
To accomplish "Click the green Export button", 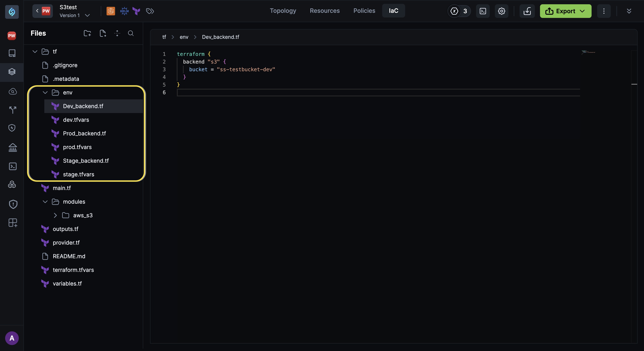I will click(566, 11).
